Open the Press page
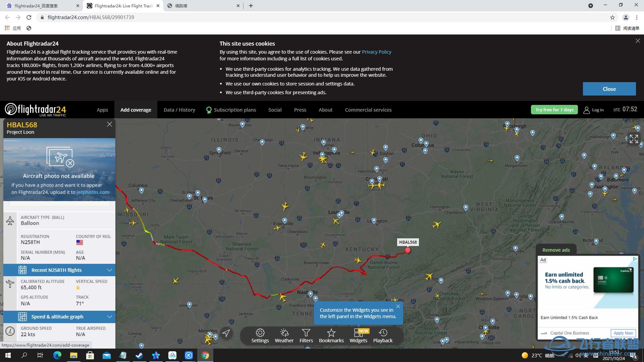This screenshot has height=362, width=644. 300,110
